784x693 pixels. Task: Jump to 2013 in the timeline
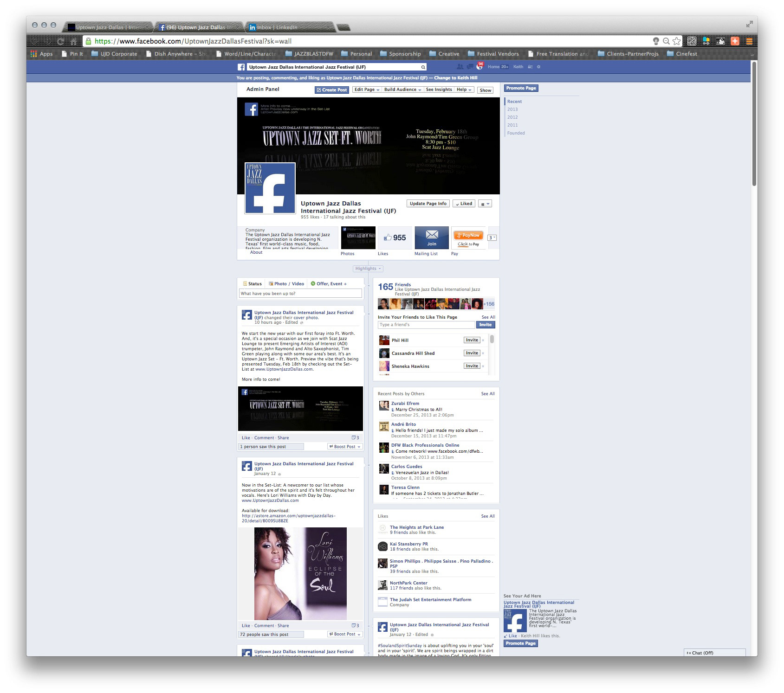click(x=512, y=109)
